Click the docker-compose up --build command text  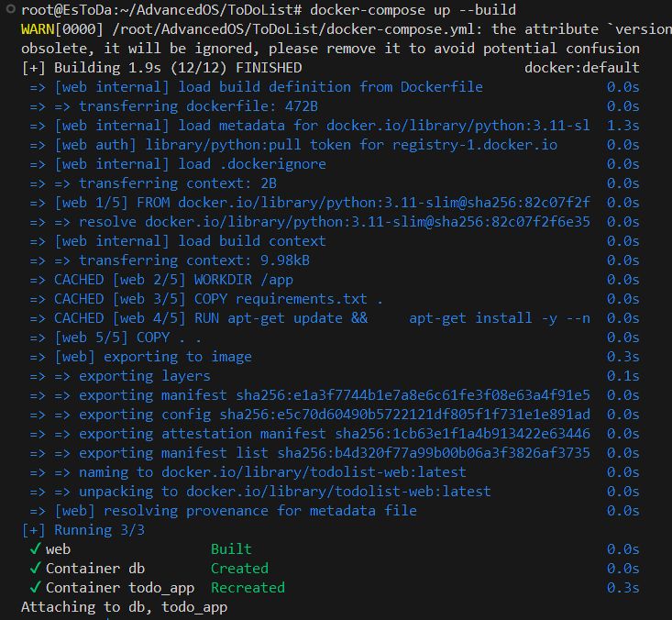click(x=413, y=9)
